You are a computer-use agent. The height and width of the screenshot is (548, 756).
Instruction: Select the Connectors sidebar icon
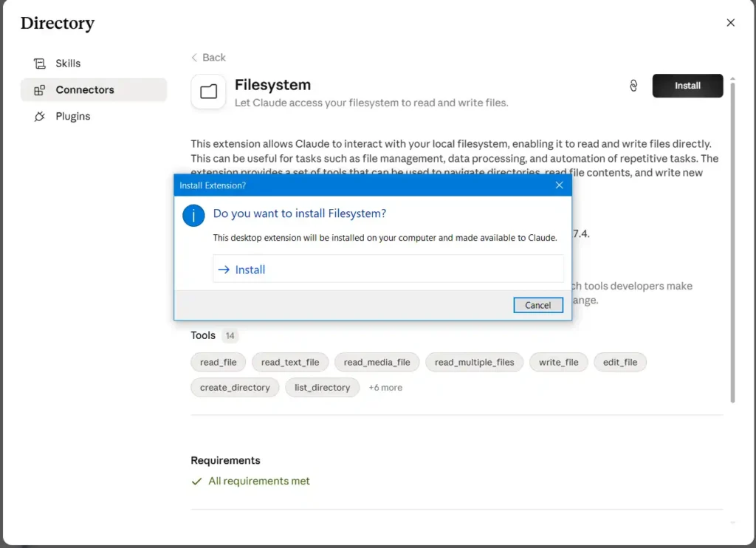[x=40, y=89]
